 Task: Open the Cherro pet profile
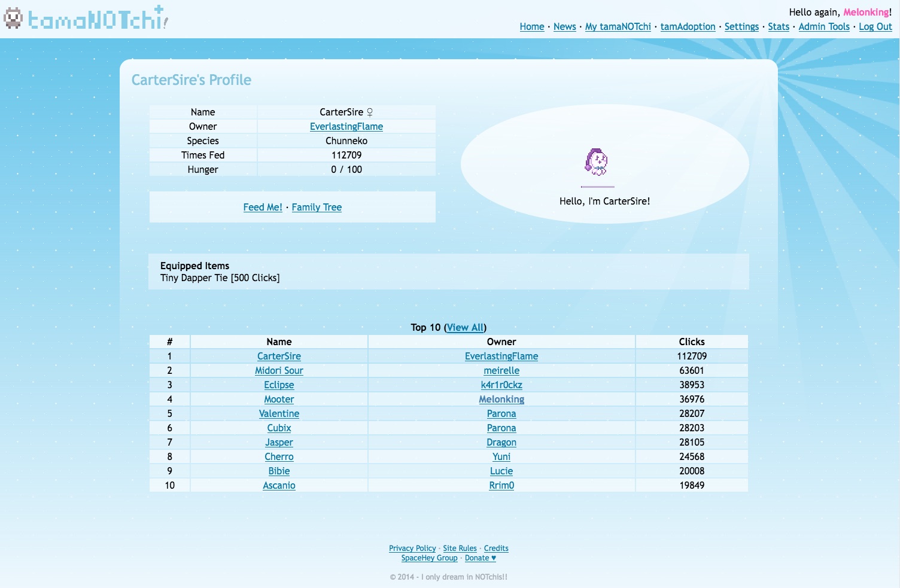279,457
